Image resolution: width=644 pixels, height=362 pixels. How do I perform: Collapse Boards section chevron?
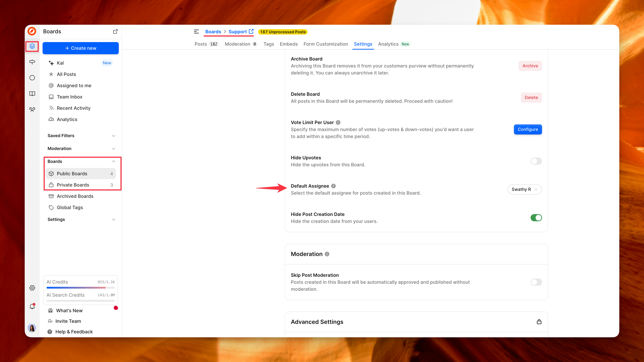coord(113,161)
